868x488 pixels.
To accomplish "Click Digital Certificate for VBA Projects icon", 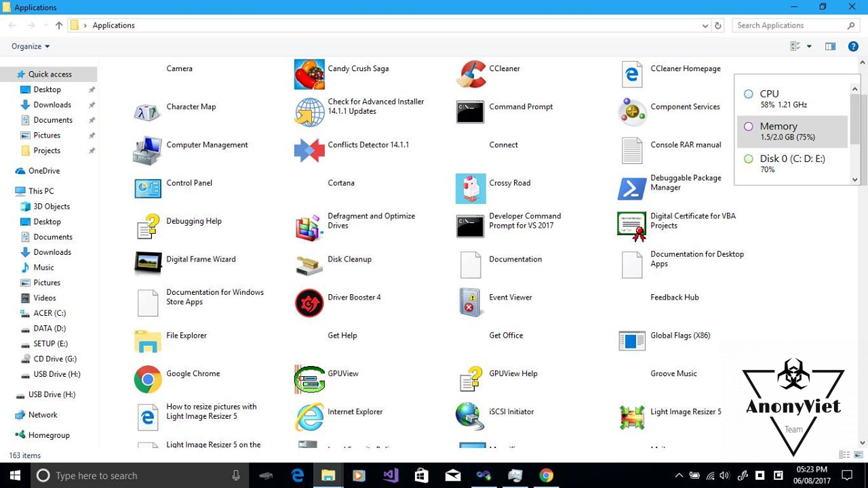I will coord(631,226).
